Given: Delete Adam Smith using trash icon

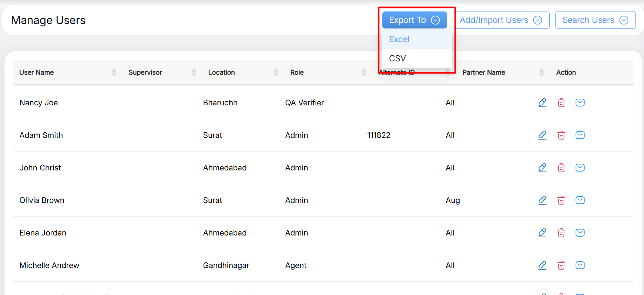Looking at the screenshot, I should point(561,135).
